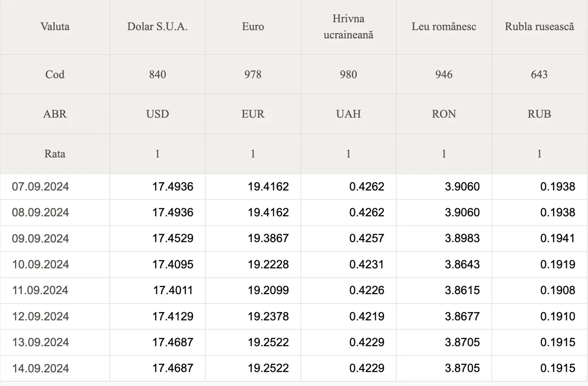Image resolution: width=588 pixels, height=386 pixels.
Task: Click the Rubla rusească header cell
Action: click(x=540, y=27)
